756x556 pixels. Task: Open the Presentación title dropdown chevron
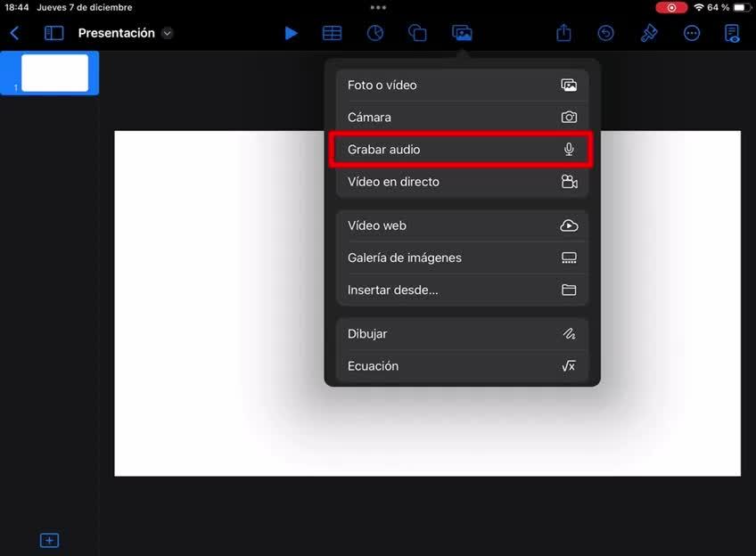(167, 33)
